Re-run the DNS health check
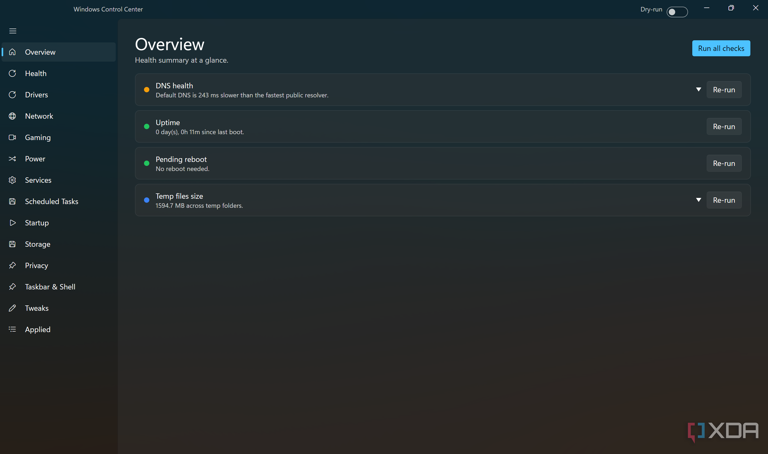 (x=724, y=90)
